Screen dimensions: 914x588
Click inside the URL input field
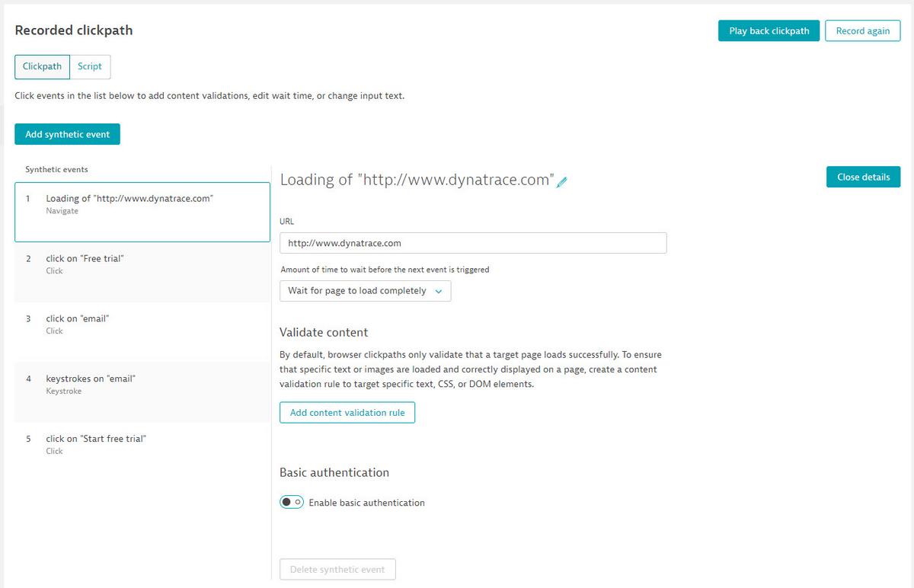click(472, 242)
